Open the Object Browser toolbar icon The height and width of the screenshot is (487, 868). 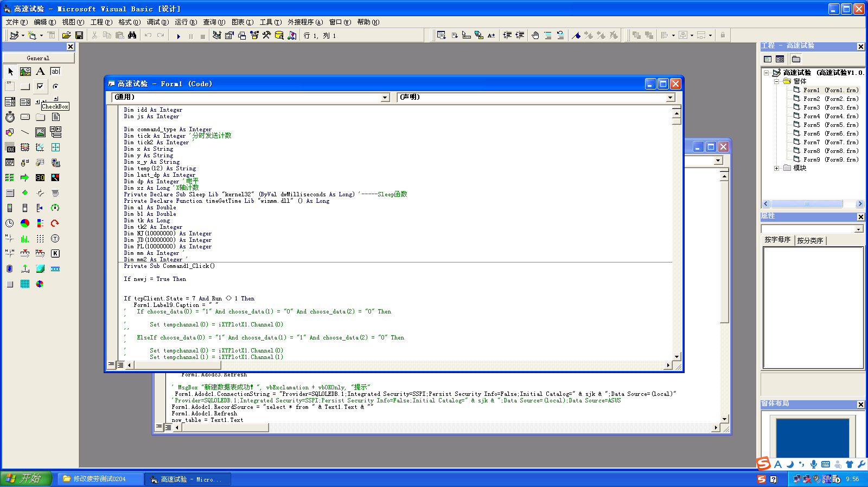click(x=254, y=35)
